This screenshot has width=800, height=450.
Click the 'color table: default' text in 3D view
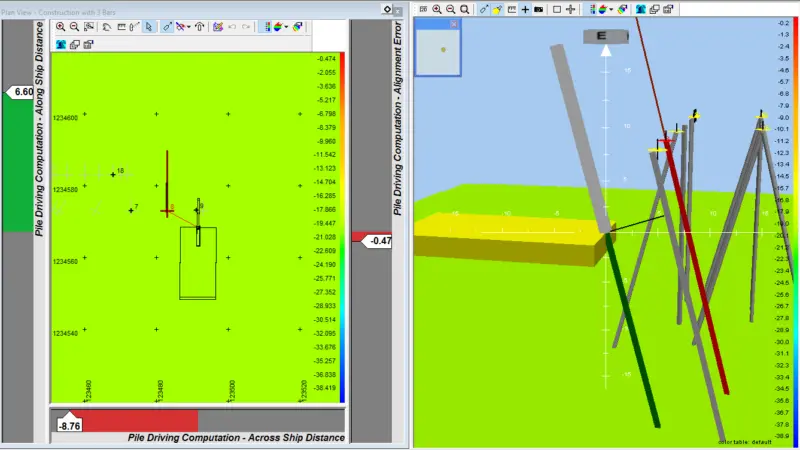tap(744, 442)
